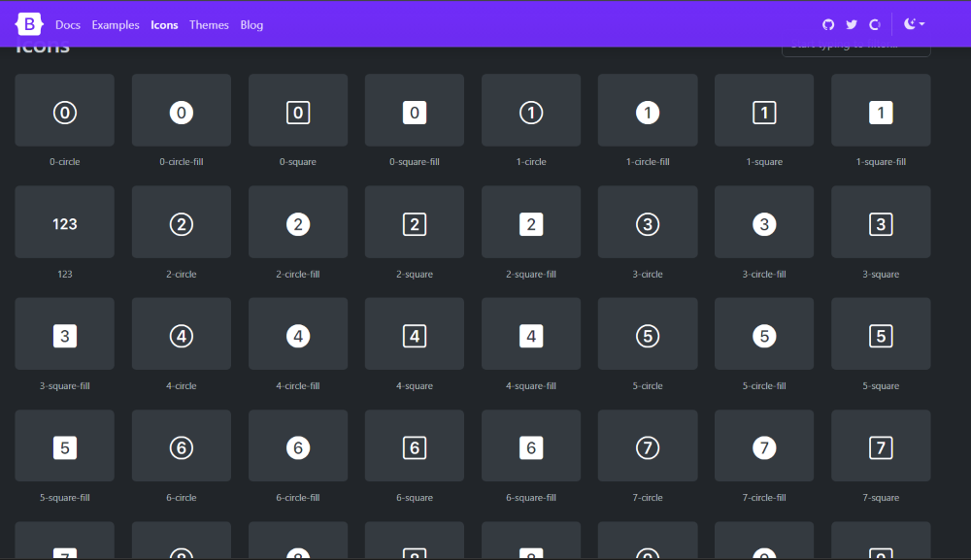Open the 7-circle-fill icon

(x=764, y=445)
